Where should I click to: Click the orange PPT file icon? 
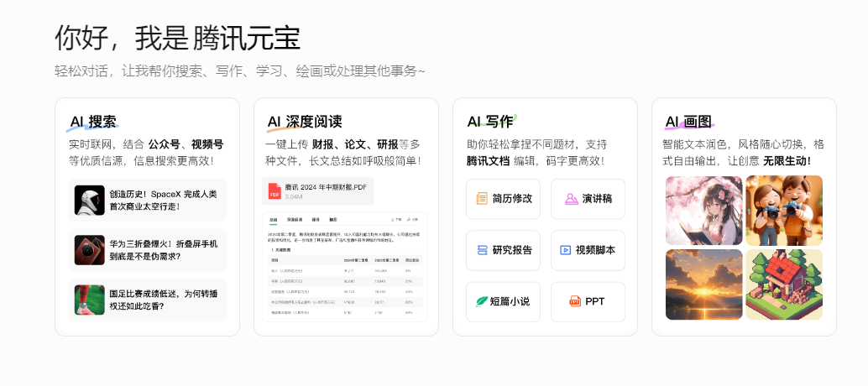point(575,301)
